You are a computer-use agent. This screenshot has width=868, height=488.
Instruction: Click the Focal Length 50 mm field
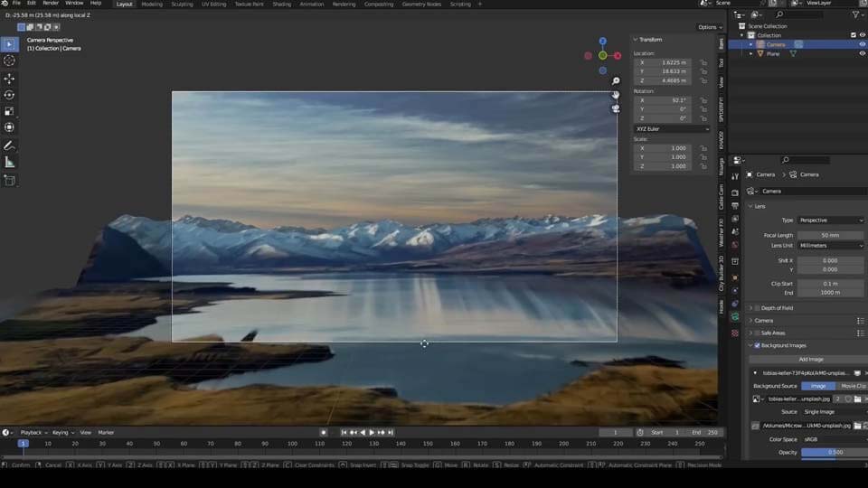(x=830, y=235)
